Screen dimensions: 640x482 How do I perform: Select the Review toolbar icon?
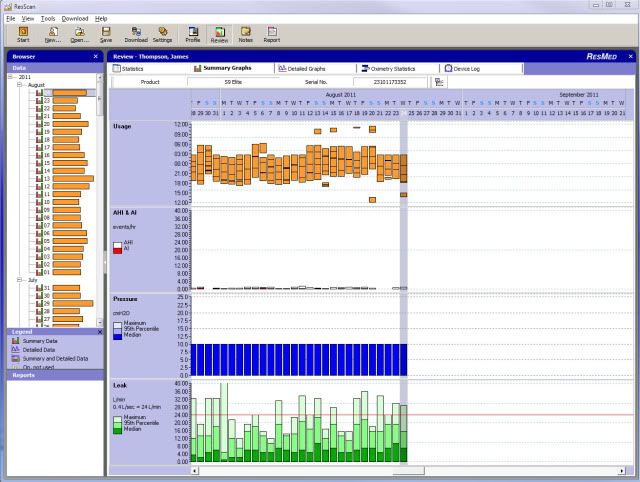click(x=219, y=35)
